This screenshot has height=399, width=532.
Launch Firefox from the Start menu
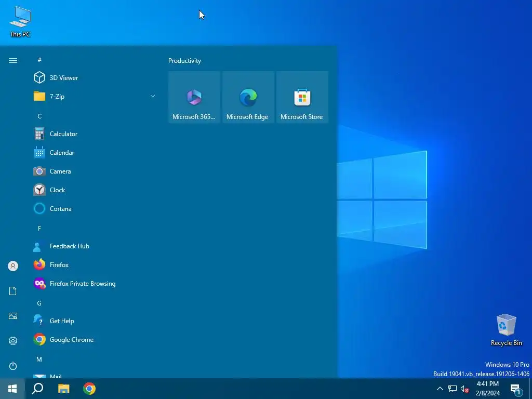[94, 264]
